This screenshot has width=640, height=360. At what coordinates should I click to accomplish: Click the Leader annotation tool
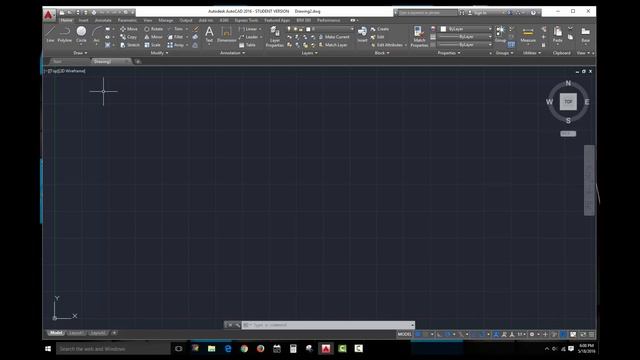pos(249,37)
